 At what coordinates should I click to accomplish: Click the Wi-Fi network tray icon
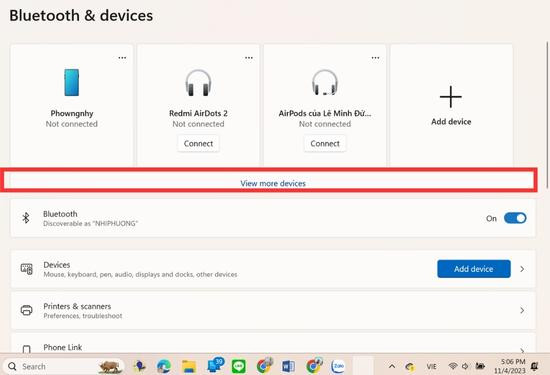(x=452, y=366)
